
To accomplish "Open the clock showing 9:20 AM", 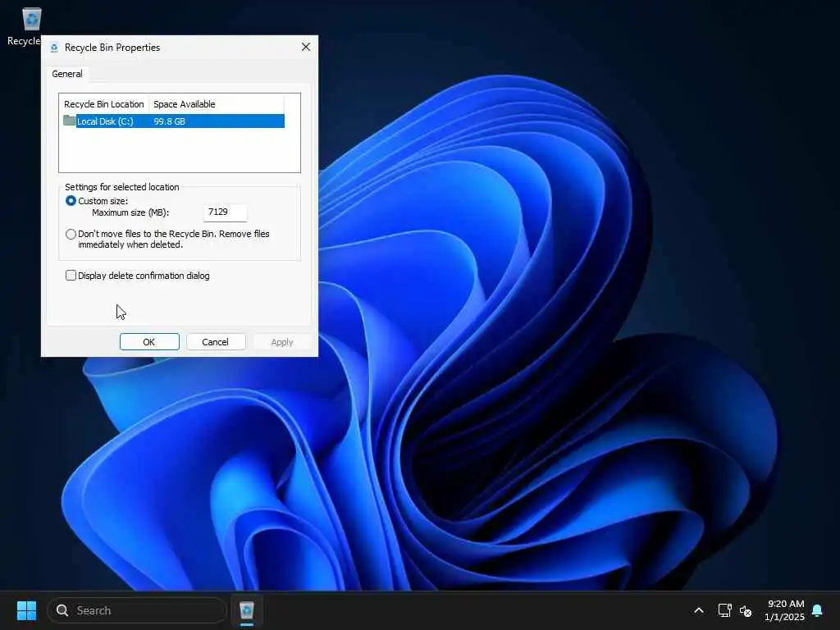I will click(785, 610).
